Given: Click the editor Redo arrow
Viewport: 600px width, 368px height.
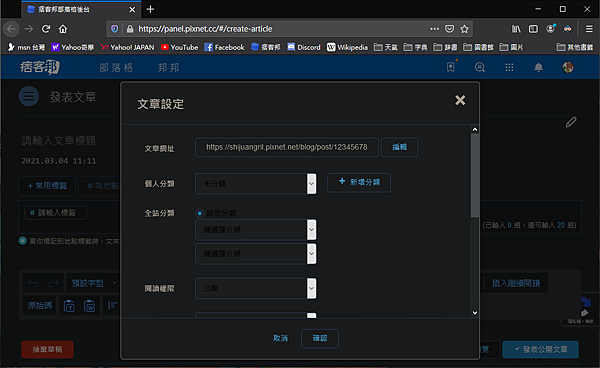Looking at the screenshot, I should tap(53, 283).
